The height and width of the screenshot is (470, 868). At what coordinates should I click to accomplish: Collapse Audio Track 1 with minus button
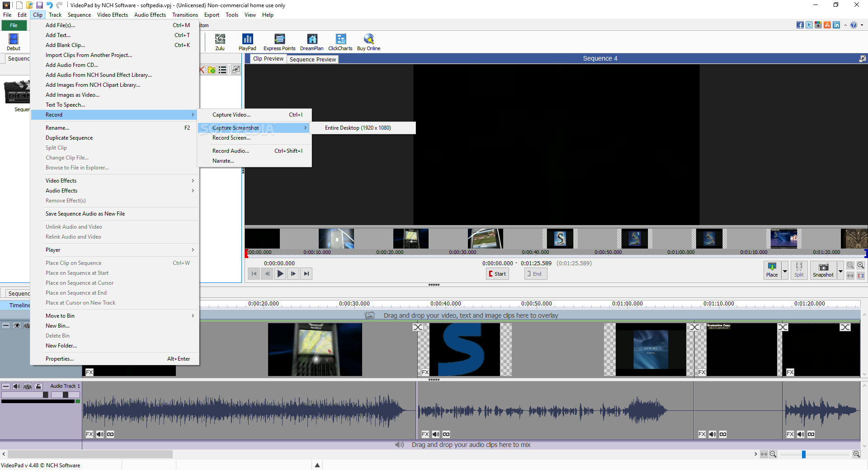6,386
